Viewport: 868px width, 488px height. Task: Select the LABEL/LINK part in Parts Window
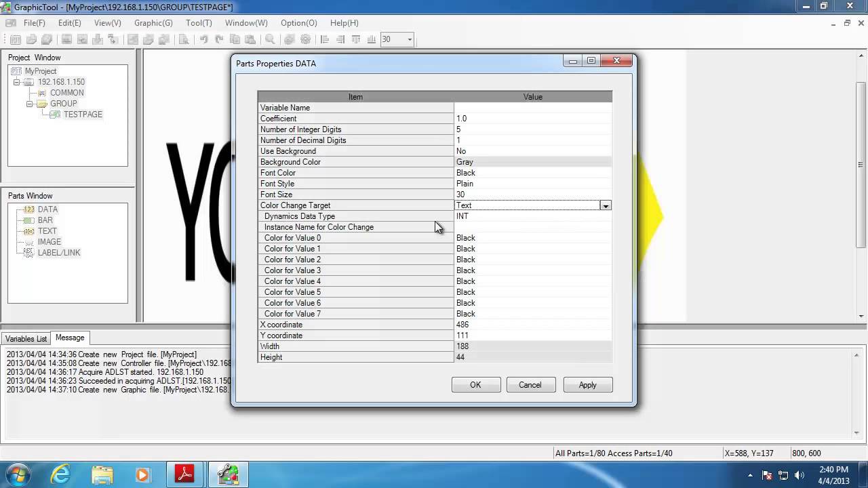click(x=59, y=253)
